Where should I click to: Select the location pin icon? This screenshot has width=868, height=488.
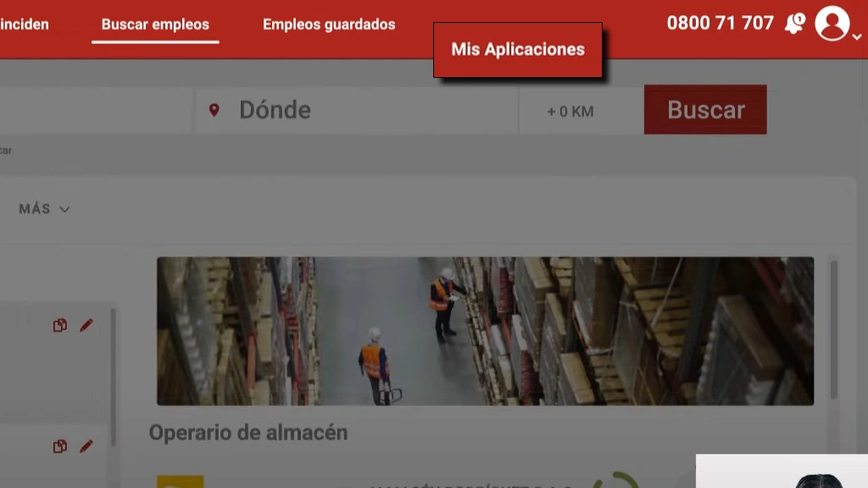(214, 109)
